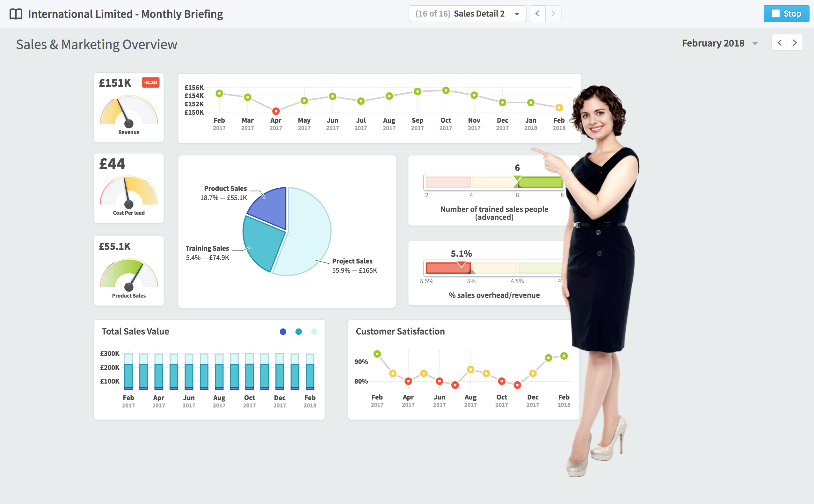Viewport: 814px width, 504px height.
Task: Toggle teal series in Total Sales legend
Action: coord(298,332)
